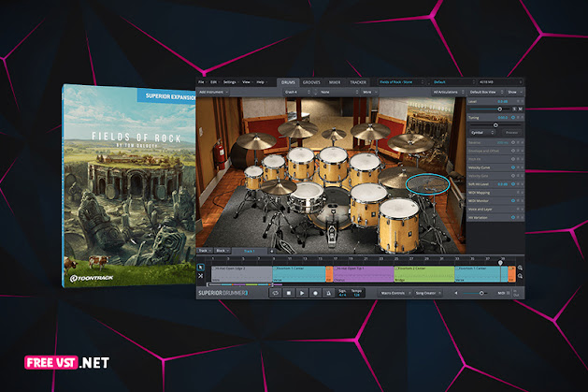Select the scissors cut tool in timeline

201,276
